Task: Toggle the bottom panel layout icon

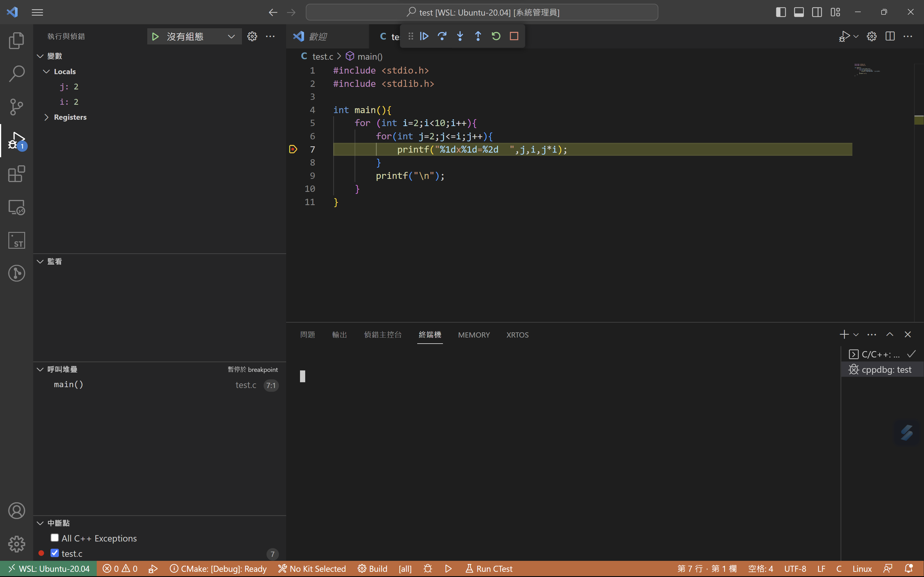Action: 799,12
